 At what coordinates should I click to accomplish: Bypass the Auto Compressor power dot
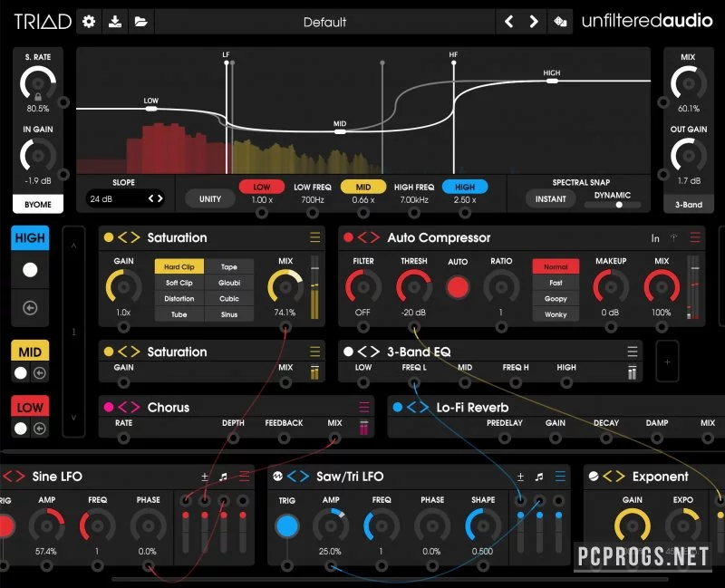pos(349,237)
